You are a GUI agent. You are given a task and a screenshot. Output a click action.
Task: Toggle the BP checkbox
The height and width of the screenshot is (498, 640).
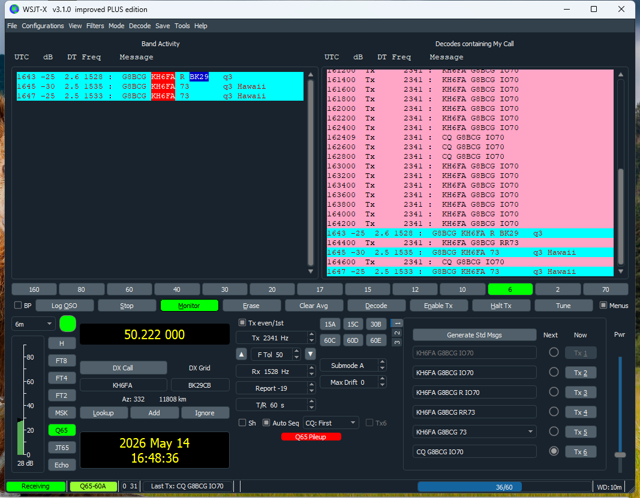(x=18, y=305)
